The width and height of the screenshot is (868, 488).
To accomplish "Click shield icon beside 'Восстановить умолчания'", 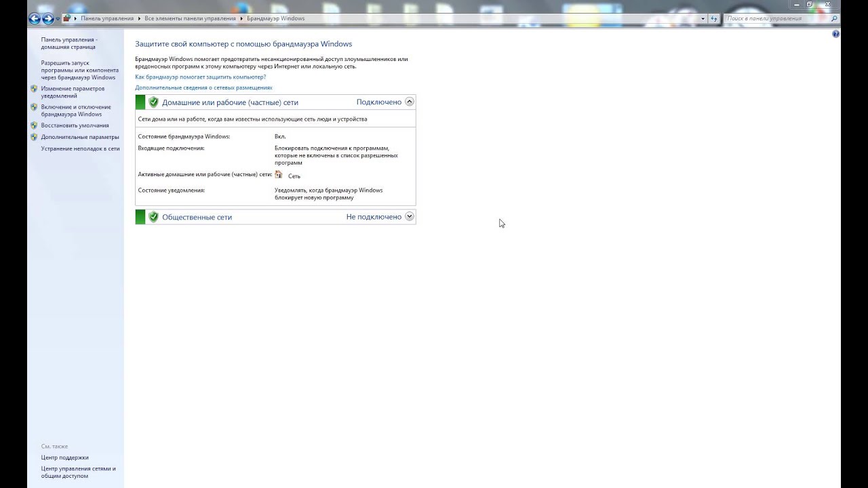I will tap(34, 125).
